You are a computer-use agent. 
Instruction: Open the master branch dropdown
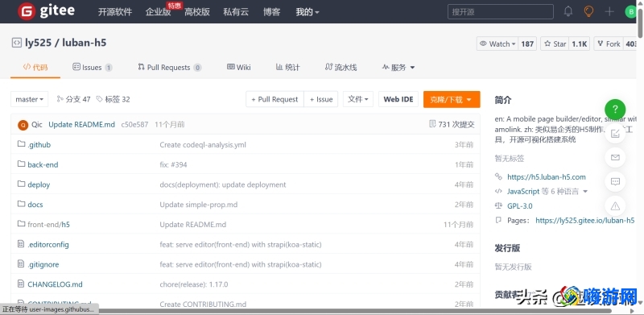pyautogui.click(x=30, y=99)
